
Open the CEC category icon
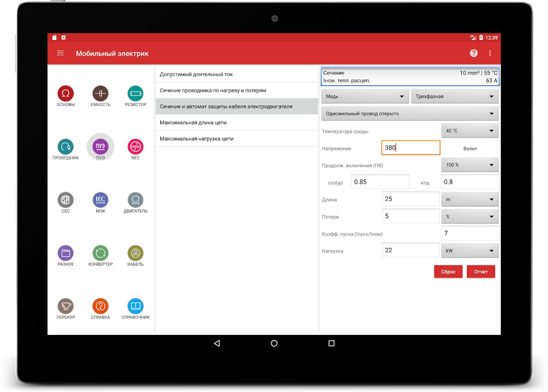click(x=66, y=200)
